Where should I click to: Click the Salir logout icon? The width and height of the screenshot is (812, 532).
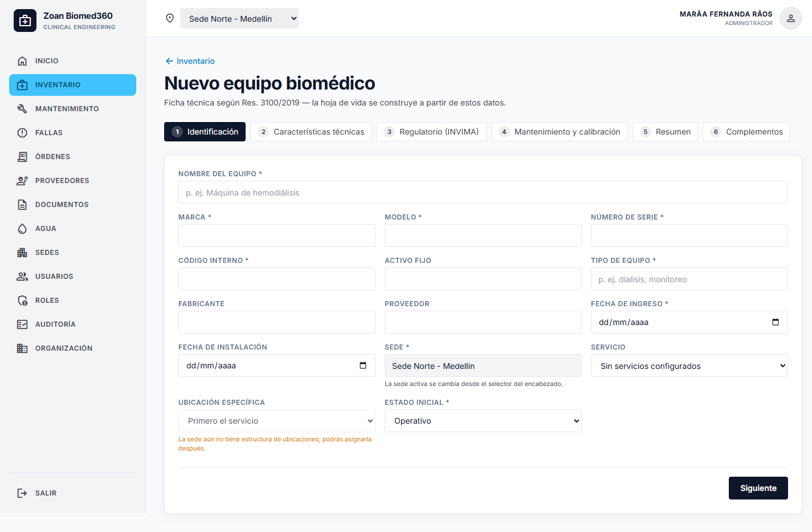[22, 493]
